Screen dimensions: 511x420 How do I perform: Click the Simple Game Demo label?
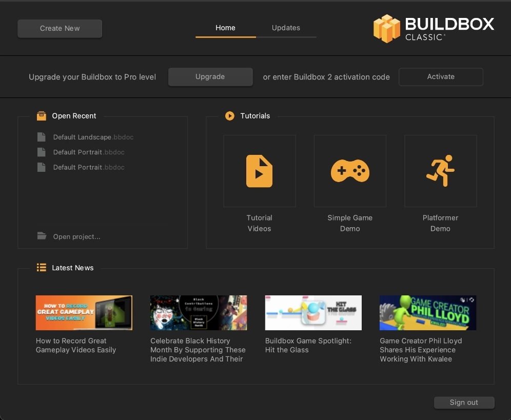pyautogui.click(x=350, y=223)
